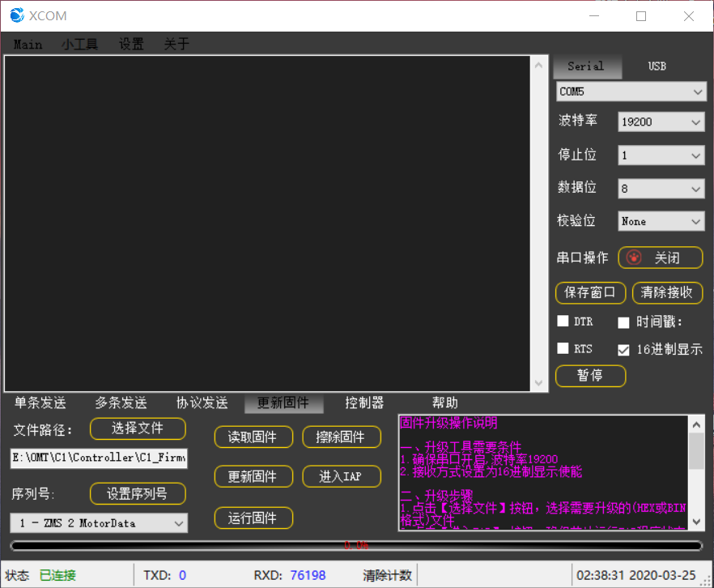Click the 串口操作 label

coord(582,258)
